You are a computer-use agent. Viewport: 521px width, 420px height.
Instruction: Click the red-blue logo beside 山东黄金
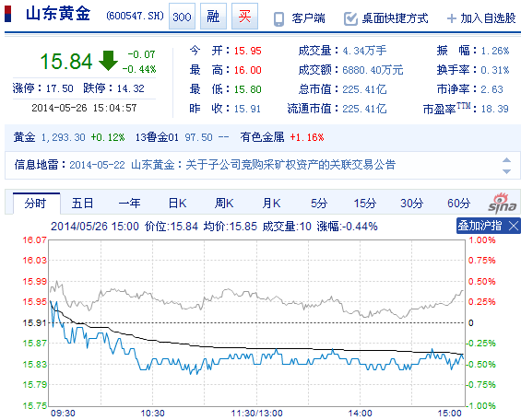pyautogui.click(x=7, y=14)
